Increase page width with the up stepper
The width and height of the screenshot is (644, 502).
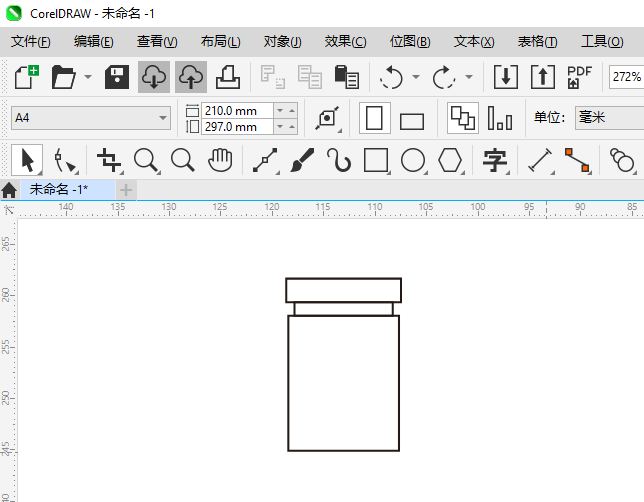[x=292, y=111]
